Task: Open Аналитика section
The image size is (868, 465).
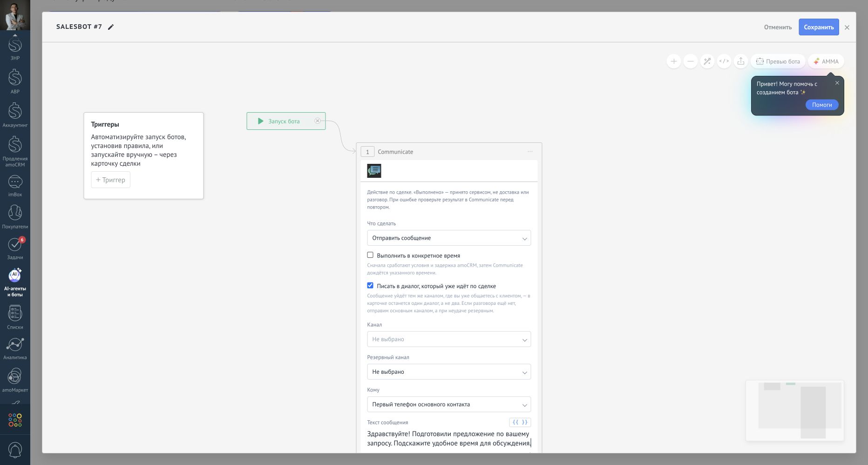Action: [x=15, y=349]
